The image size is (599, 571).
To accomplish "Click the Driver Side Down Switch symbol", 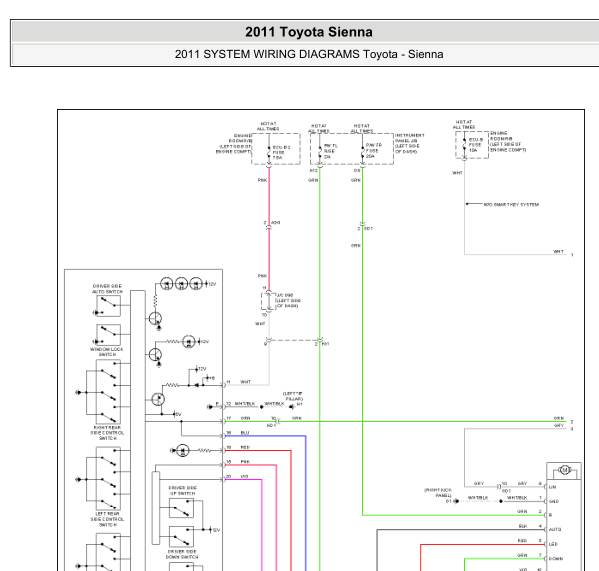I will pos(181,537).
